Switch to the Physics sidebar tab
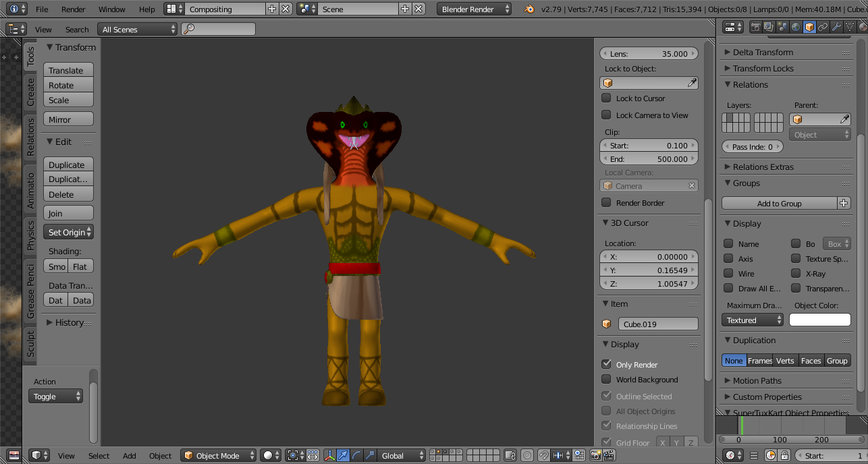The width and height of the screenshot is (868, 464). coord(30,235)
